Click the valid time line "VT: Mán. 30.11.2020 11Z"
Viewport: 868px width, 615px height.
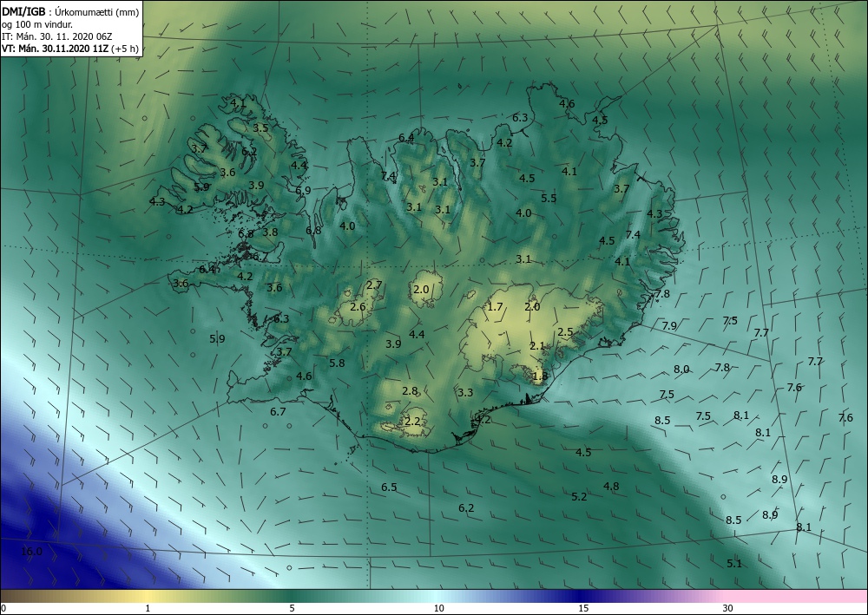[x=56, y=49]
